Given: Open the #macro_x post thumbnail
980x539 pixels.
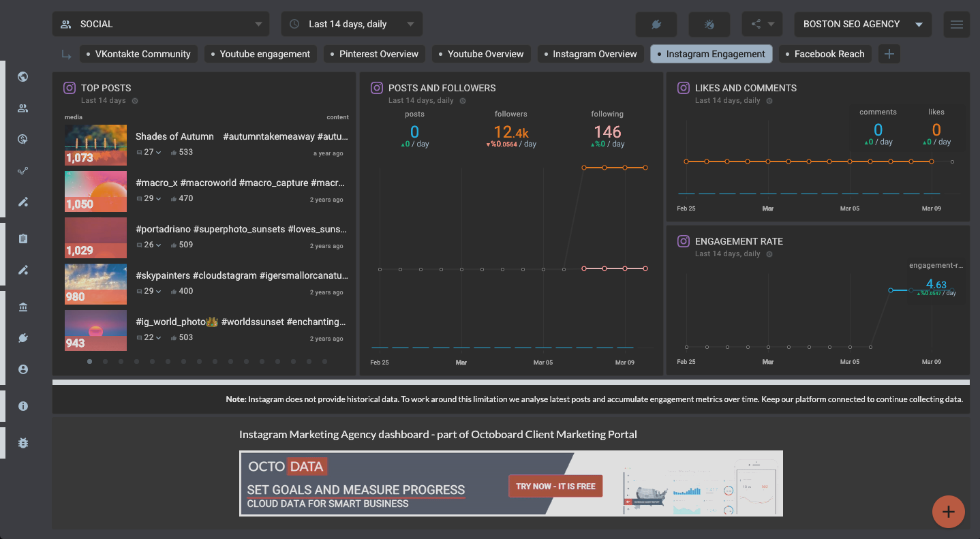Looking at the screenshot, I should [x=95, y=191].
